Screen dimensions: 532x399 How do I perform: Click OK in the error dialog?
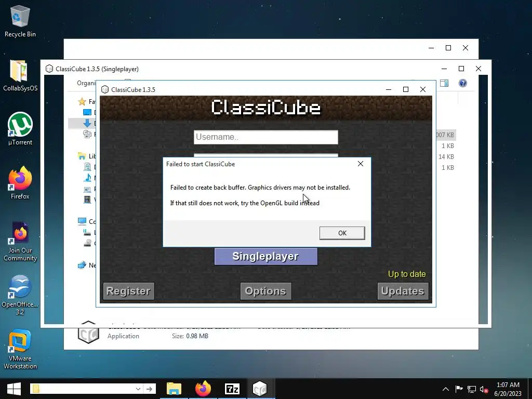pos(342,233)
